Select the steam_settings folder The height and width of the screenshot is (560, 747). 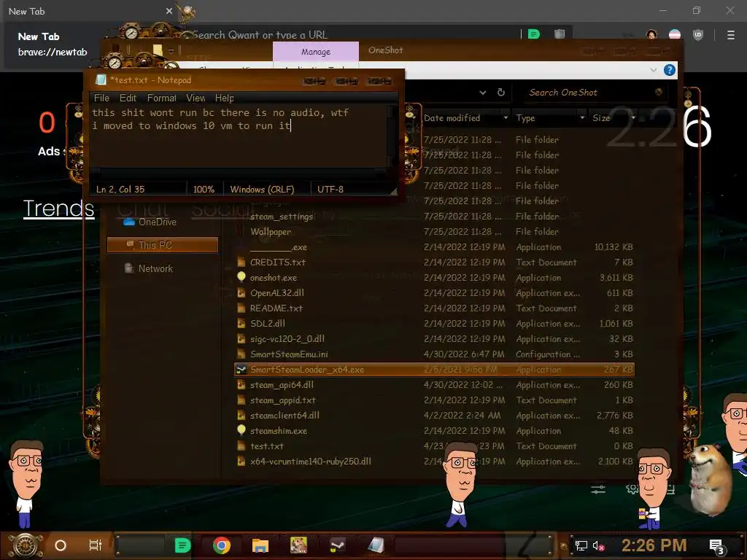282,216
